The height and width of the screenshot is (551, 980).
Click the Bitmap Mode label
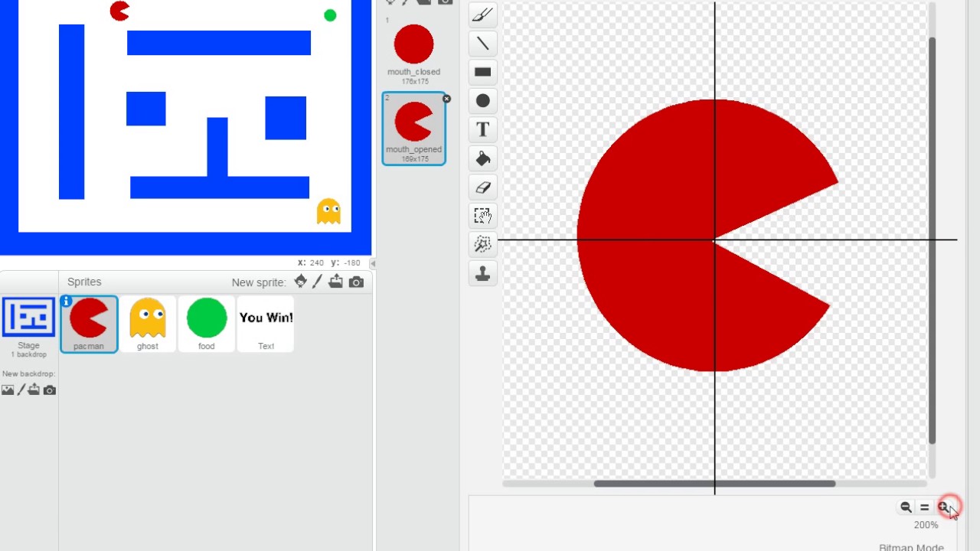[911, 546]
